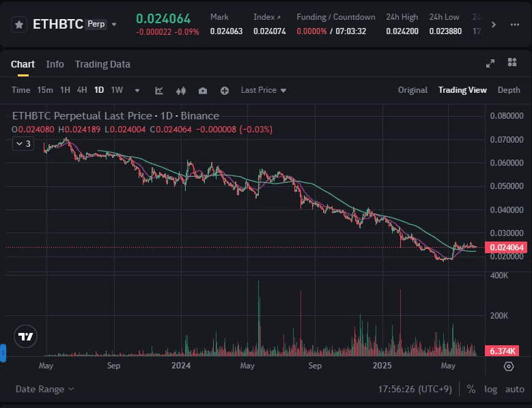Click the Mark price 0.024063

pos(226,31)
